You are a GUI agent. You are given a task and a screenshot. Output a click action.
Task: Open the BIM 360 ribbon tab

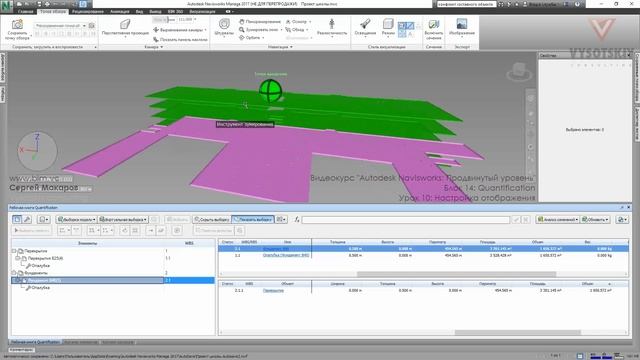click(x=175, y=11)
